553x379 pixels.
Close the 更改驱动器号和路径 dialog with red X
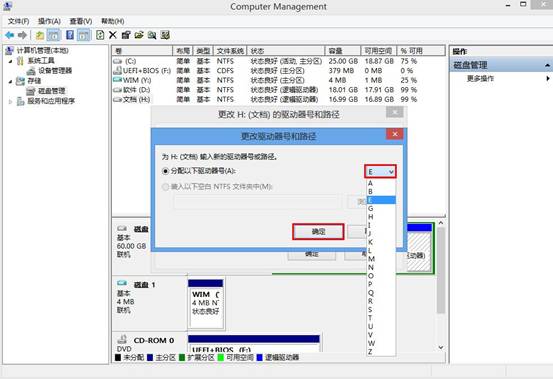pos(395,134)
